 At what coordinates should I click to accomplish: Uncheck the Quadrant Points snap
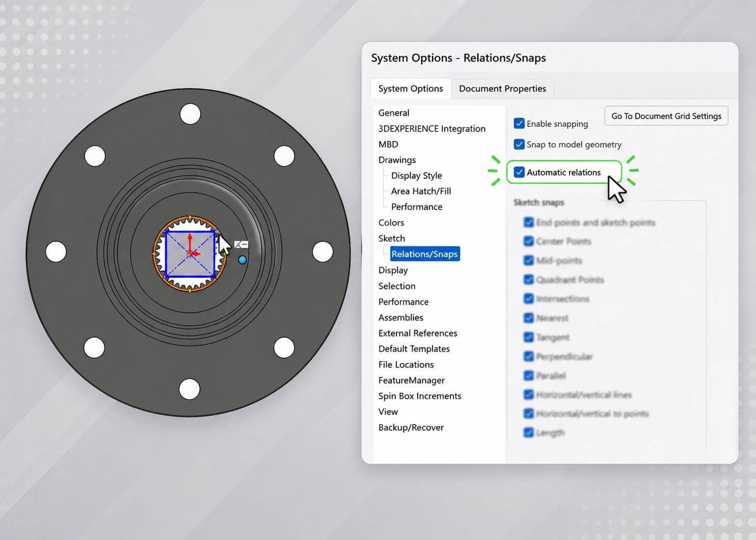pyautogui.click(x=528, y=280)
